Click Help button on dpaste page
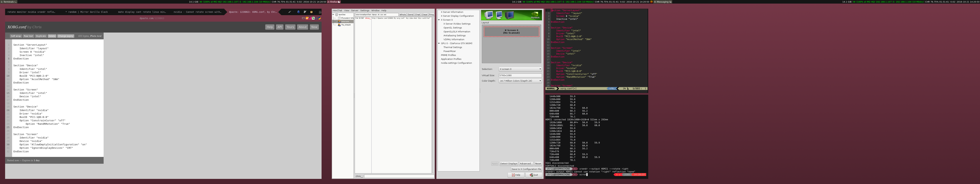The image size is (980, 184). tap(269, 27)
